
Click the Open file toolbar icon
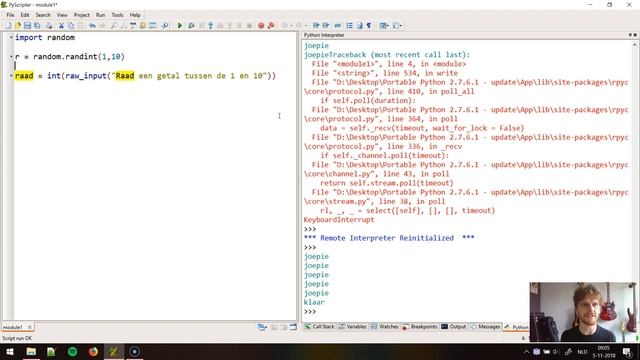click(x=18, y=25)
